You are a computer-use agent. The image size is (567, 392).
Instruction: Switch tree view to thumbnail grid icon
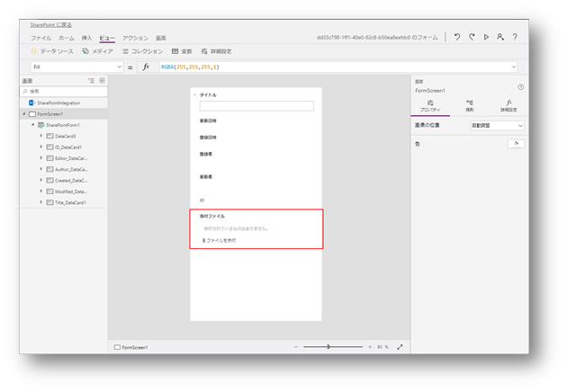click(x=102, y=81)
